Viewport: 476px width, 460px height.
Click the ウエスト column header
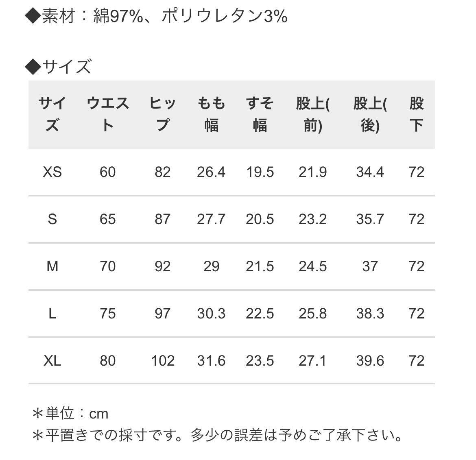tap(107, 114)
